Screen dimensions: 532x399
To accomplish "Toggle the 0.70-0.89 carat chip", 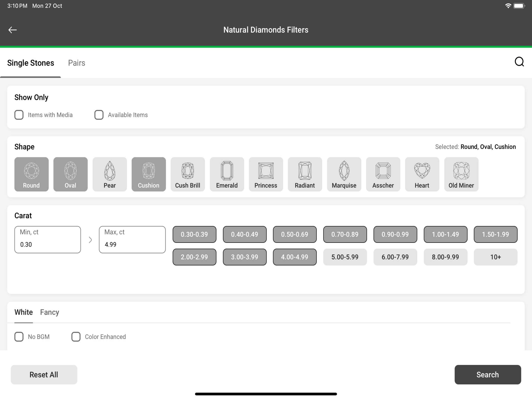I will pos(345,234).
